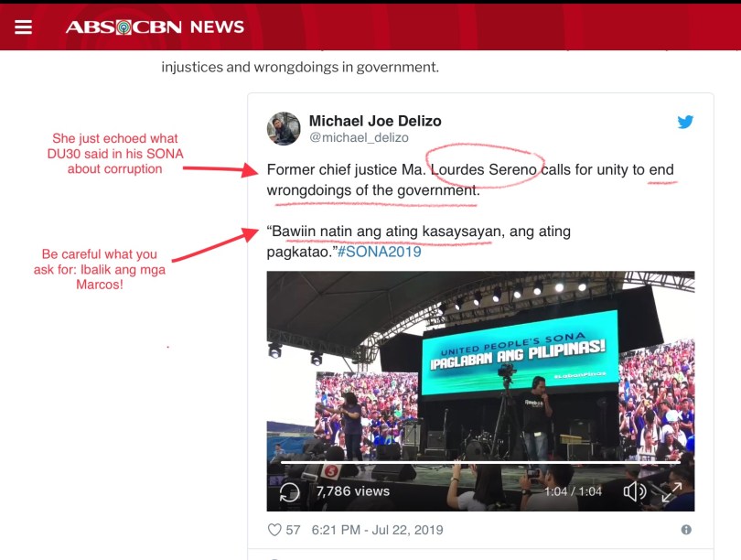Click the 1:04 / 1:04 video time display
Viewport: 741px width, 560px height.
(573, 492)
